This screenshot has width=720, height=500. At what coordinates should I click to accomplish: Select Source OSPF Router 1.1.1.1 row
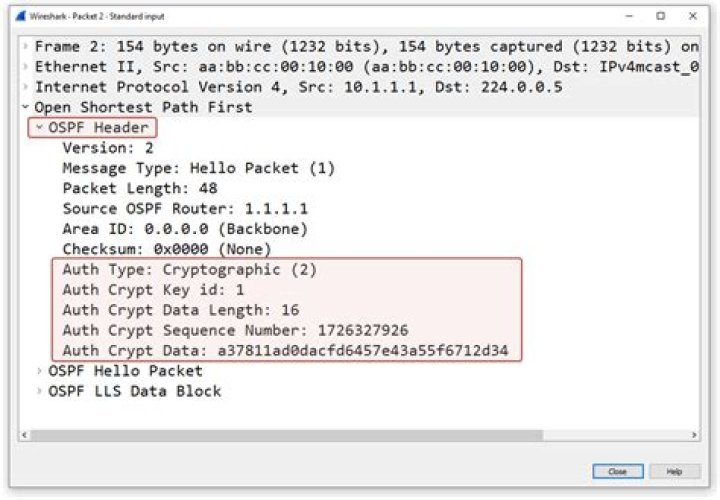185,209
